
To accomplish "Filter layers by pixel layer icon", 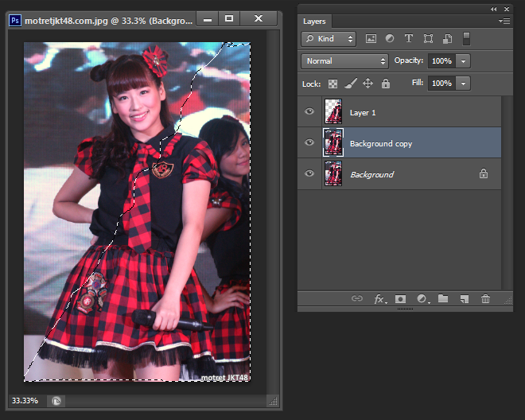I will (x=371, y=38).
